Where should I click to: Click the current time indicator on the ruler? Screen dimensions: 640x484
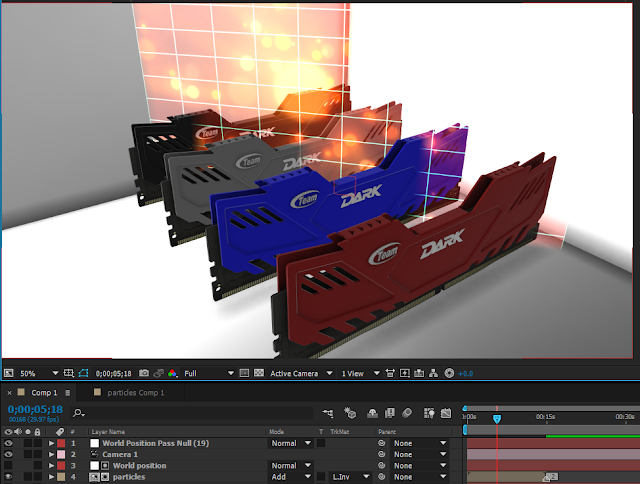pyautogui.click(x=497, y=419)
